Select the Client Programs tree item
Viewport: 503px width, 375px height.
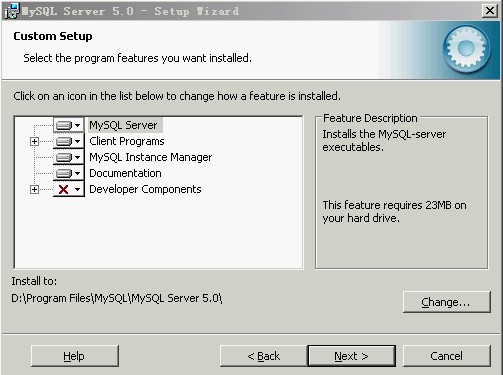pyautogui.click(x=127, y=141)
